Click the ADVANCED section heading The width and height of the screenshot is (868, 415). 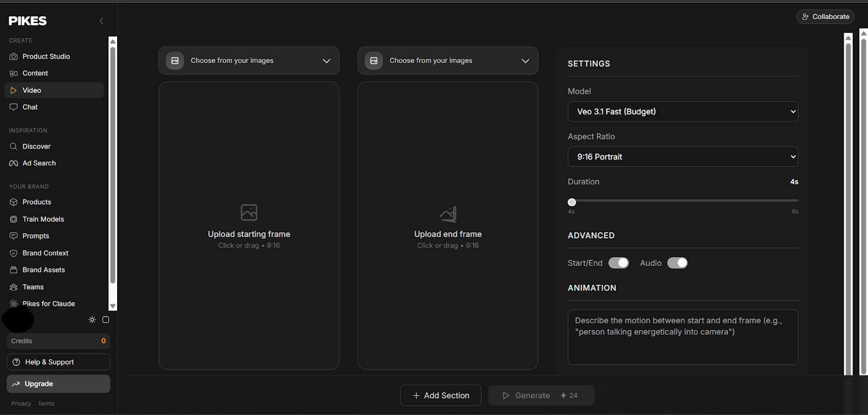click(x=591, y=235)
